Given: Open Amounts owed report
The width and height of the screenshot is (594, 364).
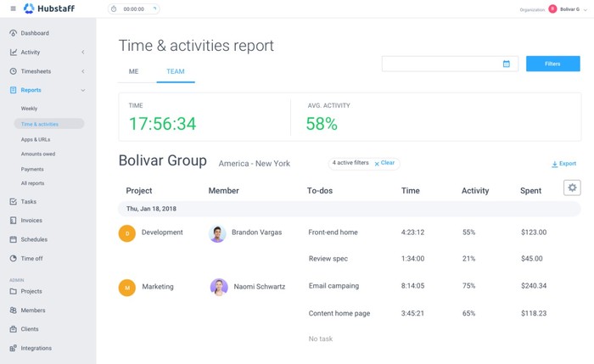Looking at the screenshot, I should [x=38, y=154].
